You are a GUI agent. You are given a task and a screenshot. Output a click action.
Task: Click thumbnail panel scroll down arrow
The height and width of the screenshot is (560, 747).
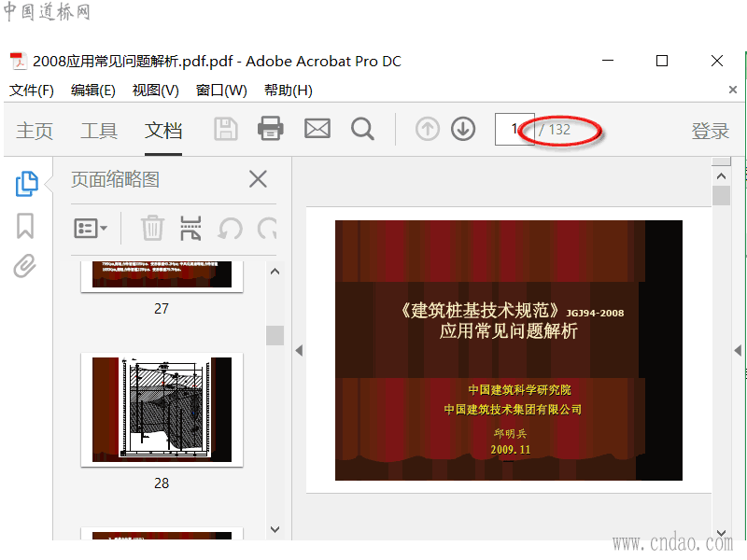(x=275, y=529)
